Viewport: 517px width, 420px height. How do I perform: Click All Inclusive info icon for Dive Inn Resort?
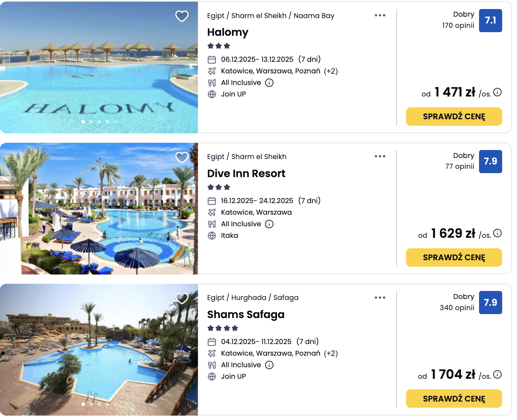pyautogui.click(x=269, y=224)
